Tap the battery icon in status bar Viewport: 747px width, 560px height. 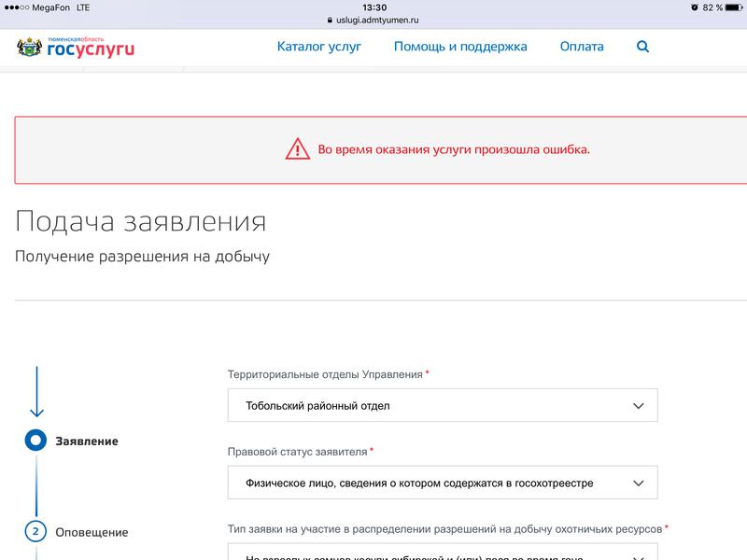(733, 7)
